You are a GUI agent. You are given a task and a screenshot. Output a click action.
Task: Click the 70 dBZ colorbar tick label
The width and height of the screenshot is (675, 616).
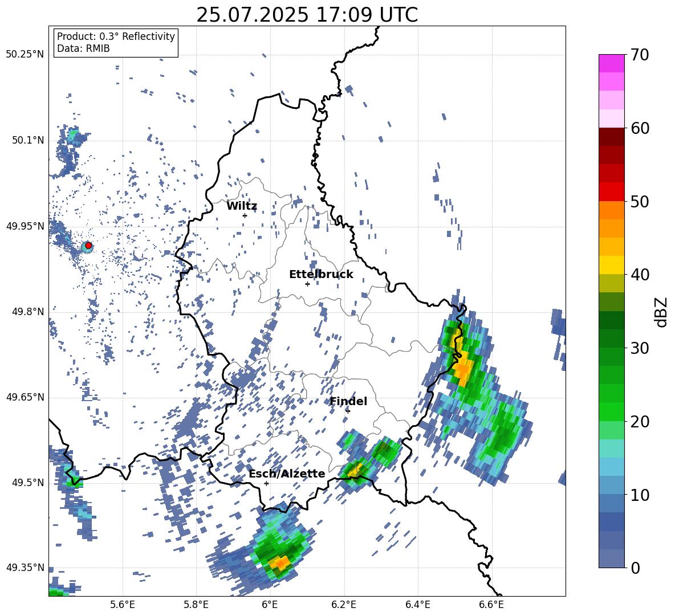(x=639, y=55)
